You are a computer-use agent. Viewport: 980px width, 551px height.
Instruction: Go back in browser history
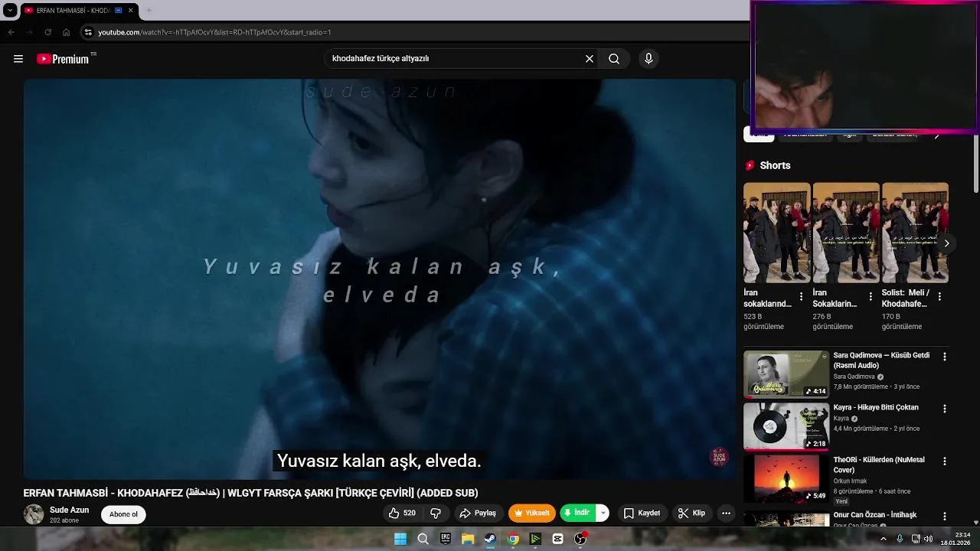(11, 32)
